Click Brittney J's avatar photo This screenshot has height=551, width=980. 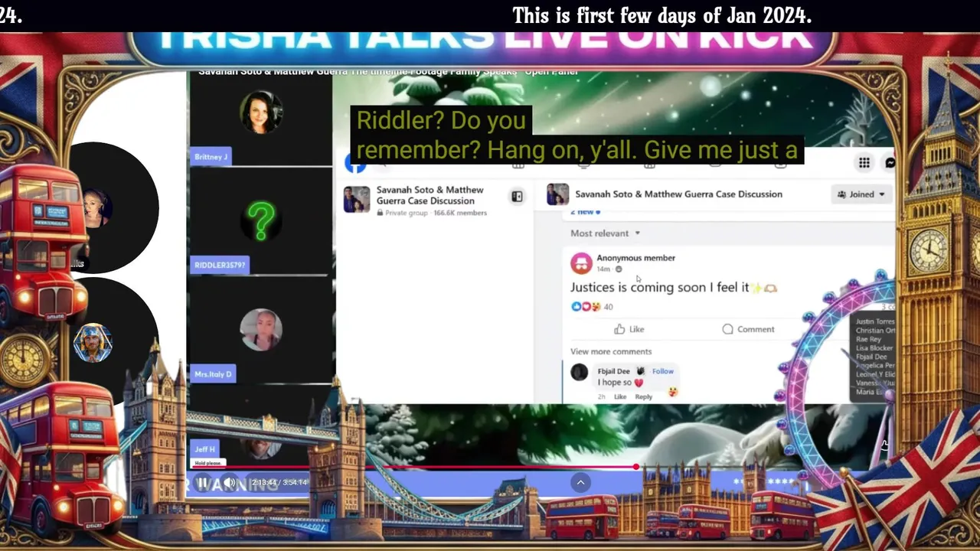(261, 112)
